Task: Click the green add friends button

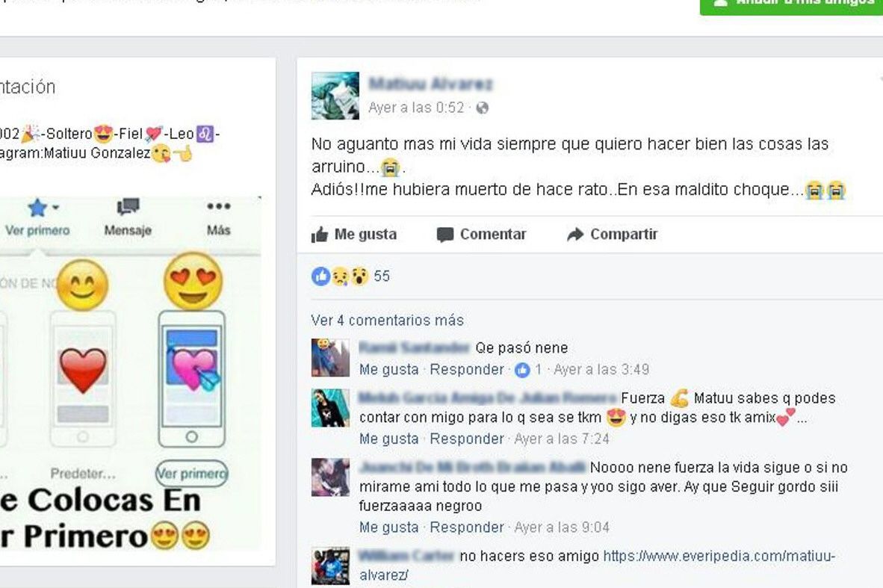Action: (x=791, y=6)
